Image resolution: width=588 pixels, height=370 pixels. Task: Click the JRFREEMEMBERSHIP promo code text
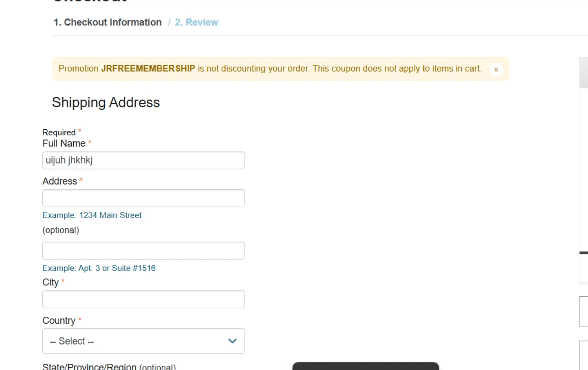pos(148,69)
